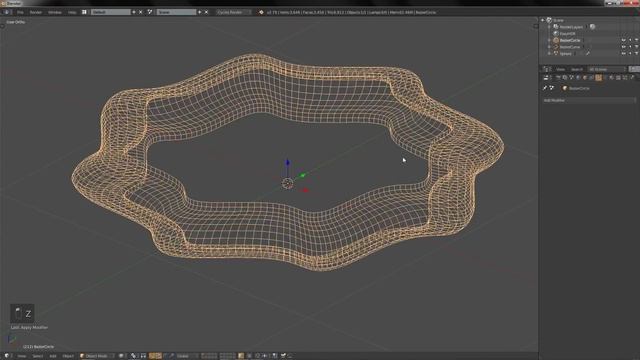This screenshot has height=360, width=640.
Task: Open the Material properties tab
Action: (x=611, y=78)
